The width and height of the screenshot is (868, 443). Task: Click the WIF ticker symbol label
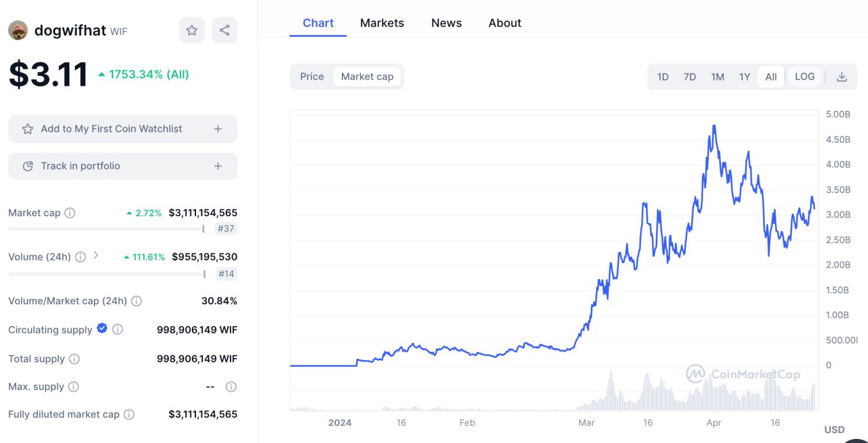119,31
